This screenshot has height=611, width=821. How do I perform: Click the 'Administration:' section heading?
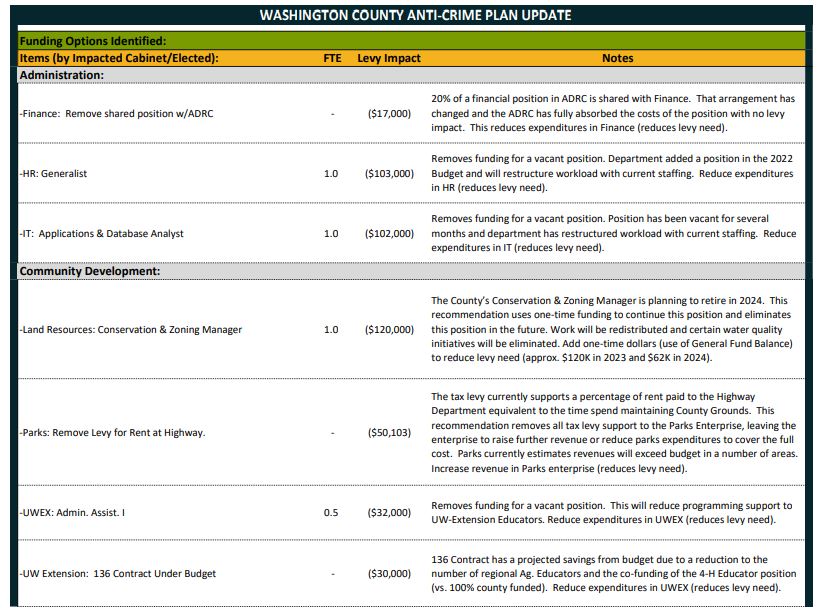tap(62, 75)
